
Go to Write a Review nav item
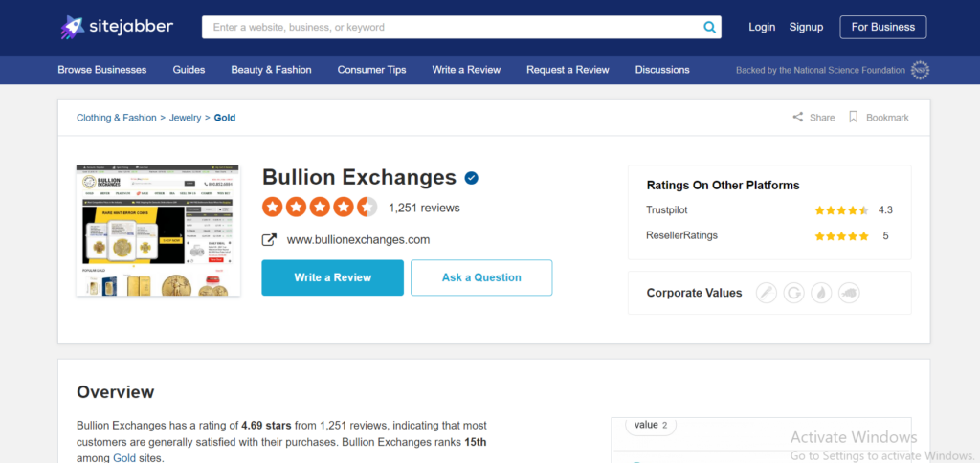466,70
